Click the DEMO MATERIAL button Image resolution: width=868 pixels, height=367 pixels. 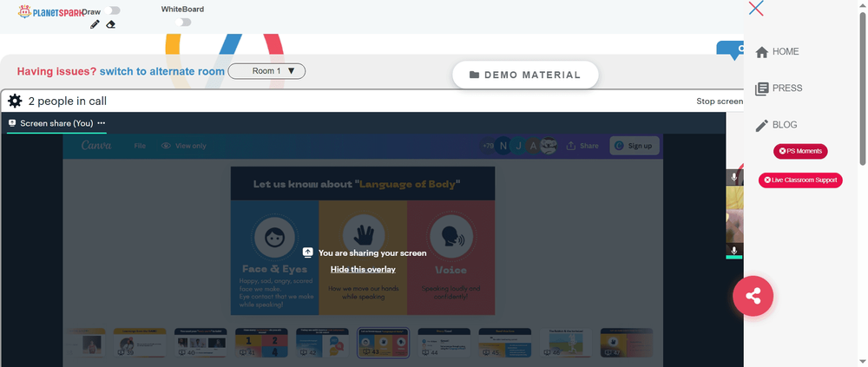[x=525, y=75]
